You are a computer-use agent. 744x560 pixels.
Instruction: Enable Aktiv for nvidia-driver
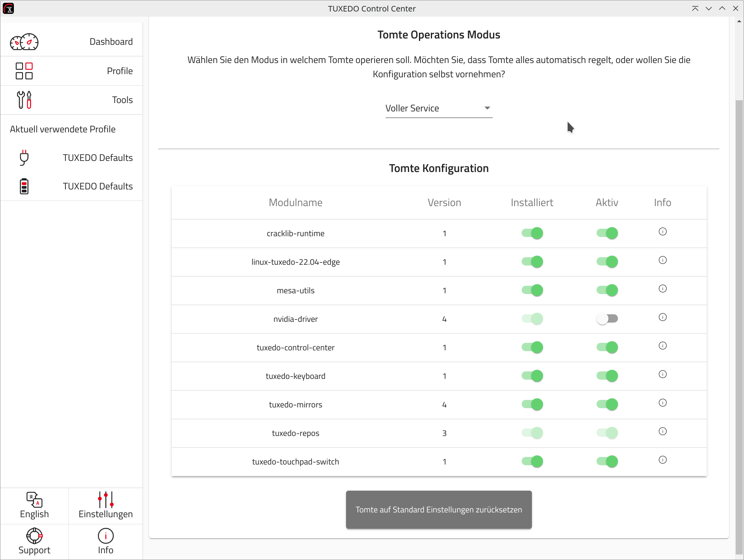(607, 319)
